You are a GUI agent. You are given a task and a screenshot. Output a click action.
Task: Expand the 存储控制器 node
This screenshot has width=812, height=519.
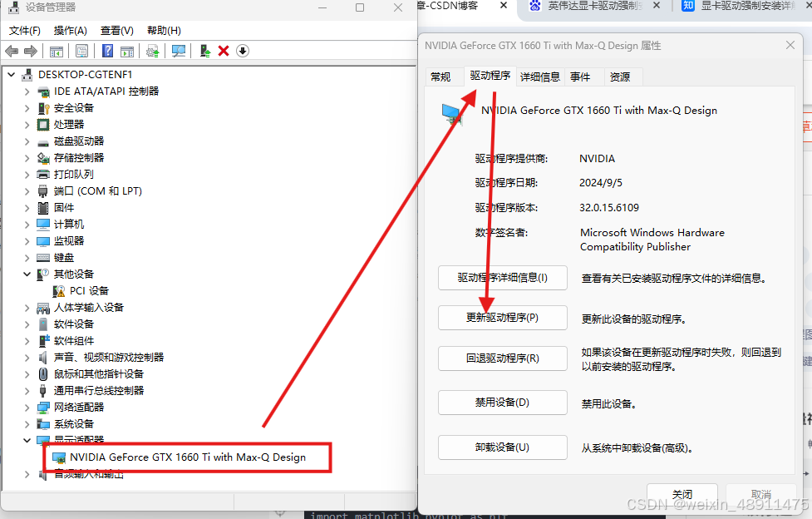[x=27, y=158]
